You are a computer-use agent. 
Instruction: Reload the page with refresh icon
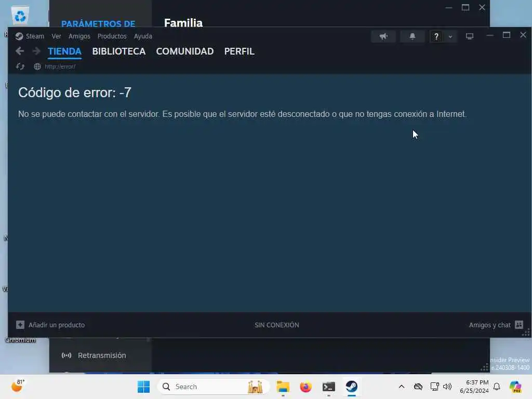click(x=20, y=66)
